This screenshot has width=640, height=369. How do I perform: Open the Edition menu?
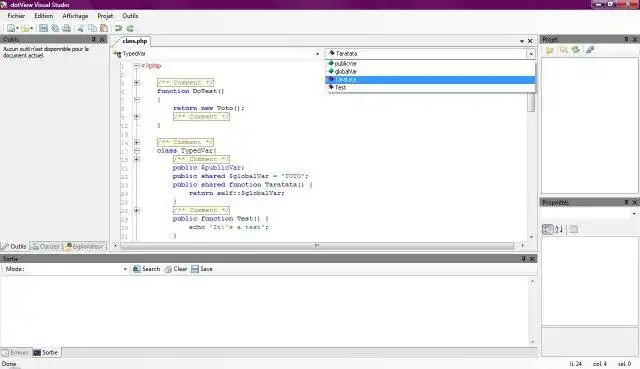(44, 16)
